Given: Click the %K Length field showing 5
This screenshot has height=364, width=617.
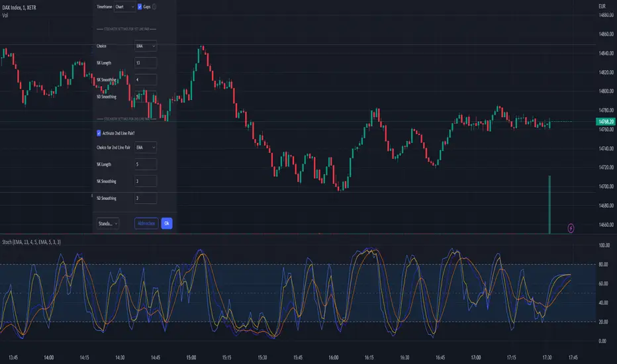Looking at the screenshot, I should [x=146, y=165].
